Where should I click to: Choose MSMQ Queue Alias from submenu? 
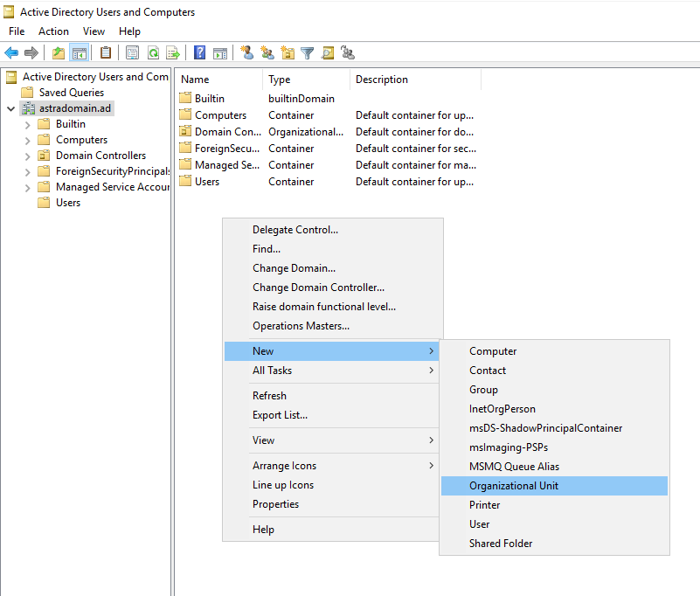point(554,467)
